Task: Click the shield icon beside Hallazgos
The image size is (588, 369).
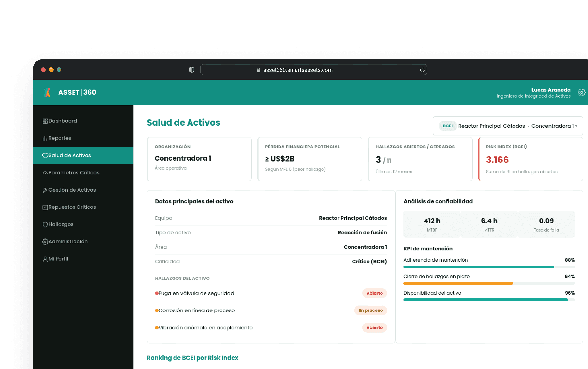Action: point(45,224)
